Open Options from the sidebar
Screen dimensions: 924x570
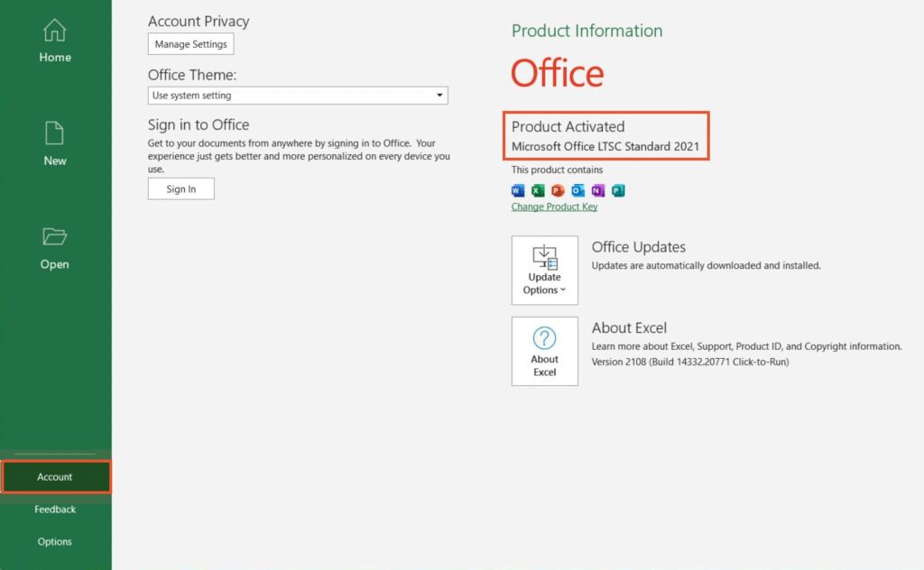pyautogui.click(x=55, y=542)
